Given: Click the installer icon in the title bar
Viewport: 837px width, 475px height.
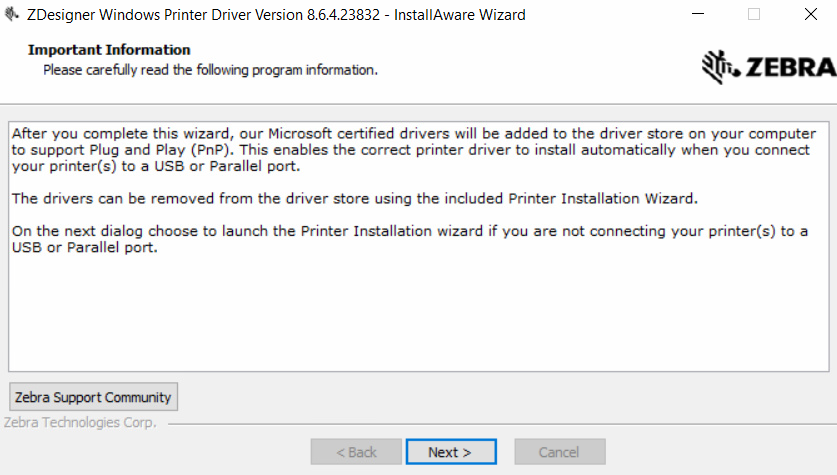Looking at the screenshot, I should (11, 15).
